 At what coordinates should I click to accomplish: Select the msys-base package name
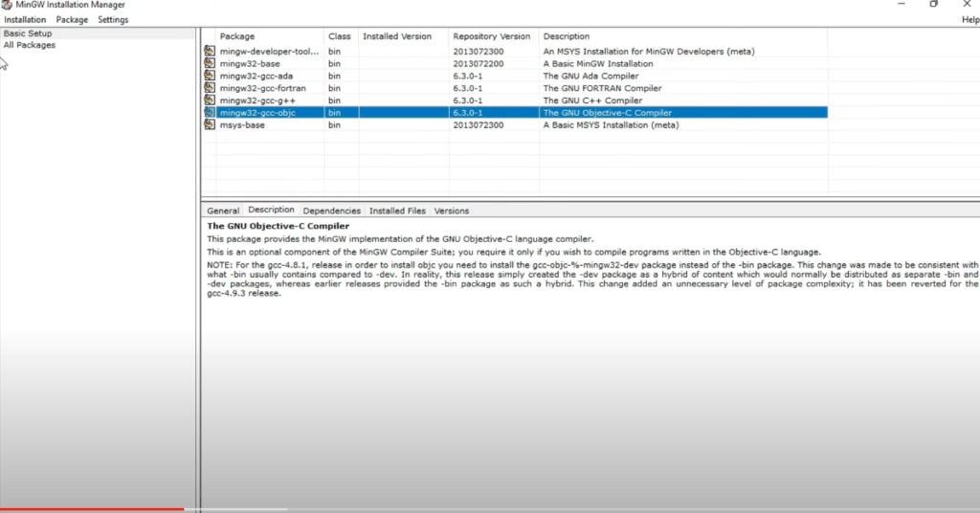pyautogui.click(x=242, y=125)
